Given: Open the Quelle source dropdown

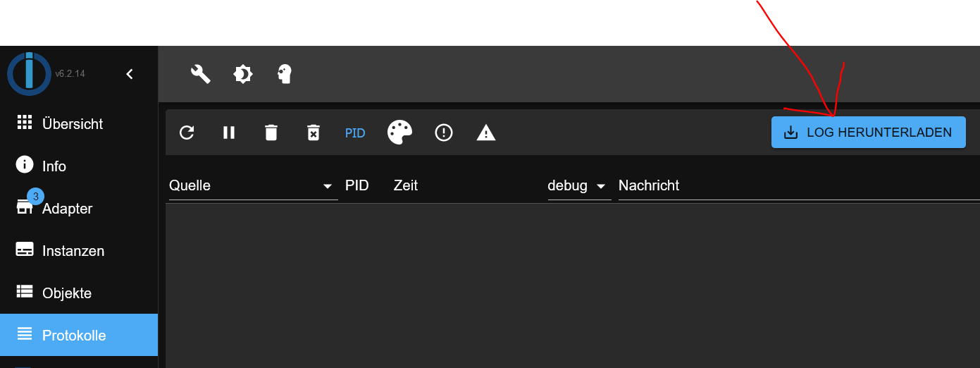Looking at the screenshot, I should (253, 185).
